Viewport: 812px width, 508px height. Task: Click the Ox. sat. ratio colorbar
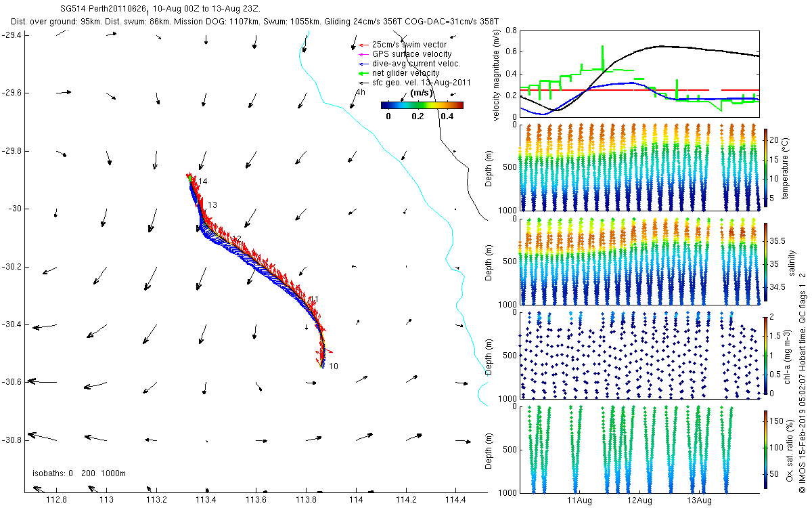pos(765,448)
